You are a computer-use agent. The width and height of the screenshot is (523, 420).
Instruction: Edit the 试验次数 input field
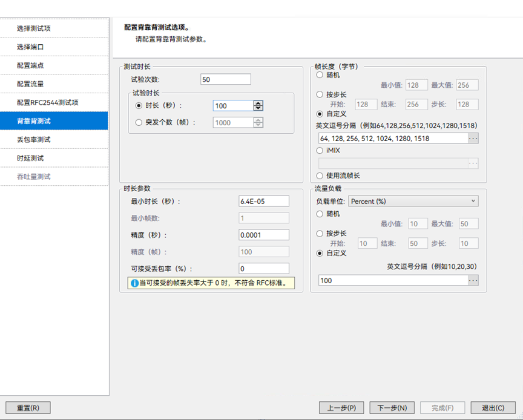point(225,79)
